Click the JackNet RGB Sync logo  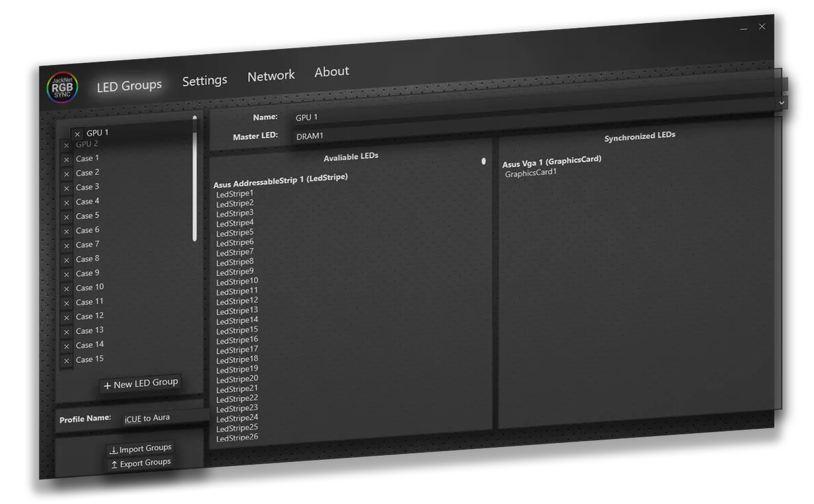pyautogui.click(x=62, y=87)
